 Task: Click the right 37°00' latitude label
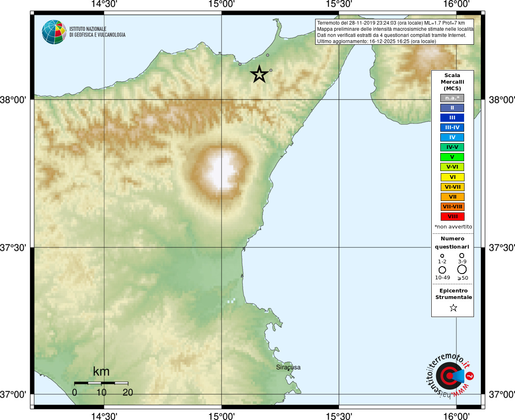tap(502, 395)
